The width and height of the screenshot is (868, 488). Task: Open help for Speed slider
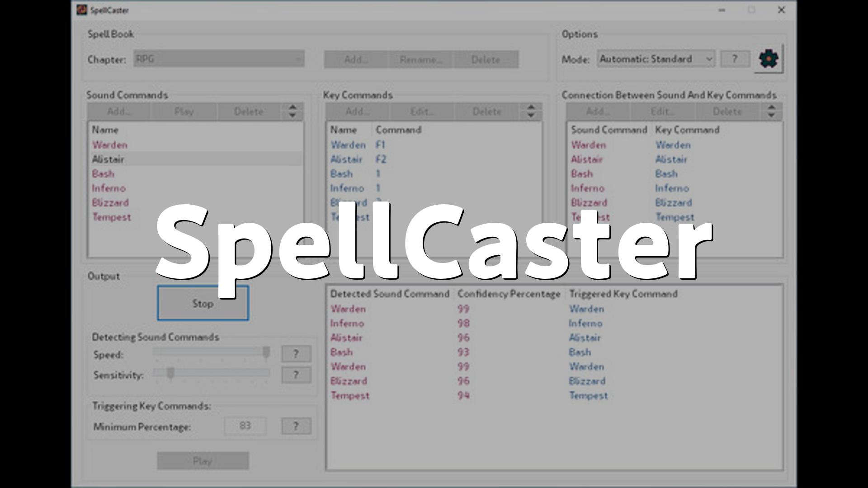point(296,354)
